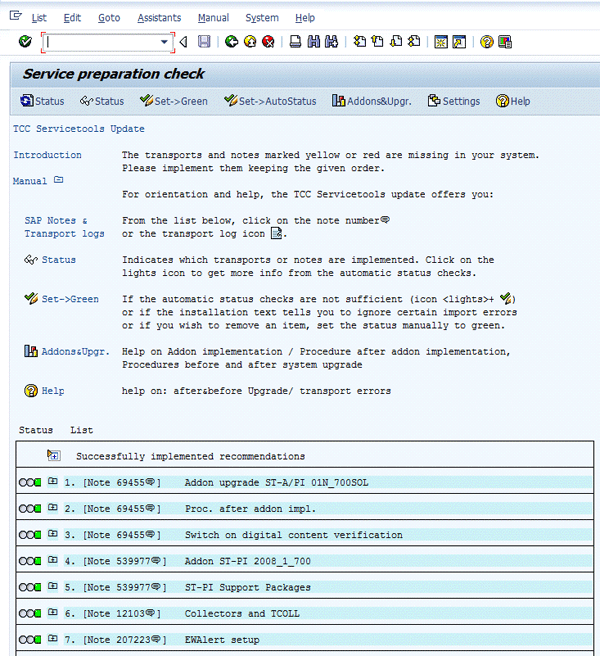Click the Addons&Upgr. toolbar button
This screenshot has height=656, width=600.
click(x=372, y=101)
